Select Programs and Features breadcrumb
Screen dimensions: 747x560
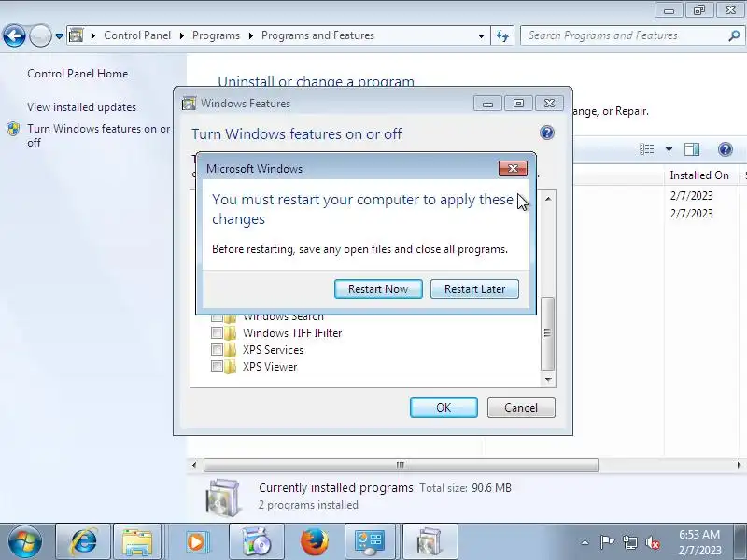[317, 35]
